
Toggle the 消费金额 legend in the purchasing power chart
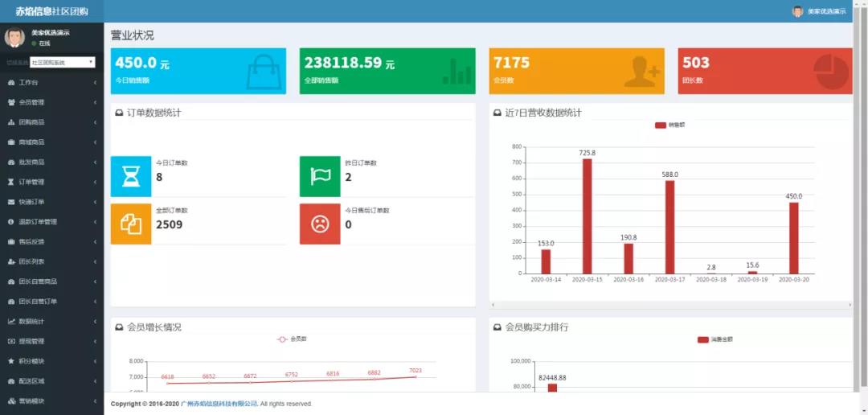pos(714,339)
